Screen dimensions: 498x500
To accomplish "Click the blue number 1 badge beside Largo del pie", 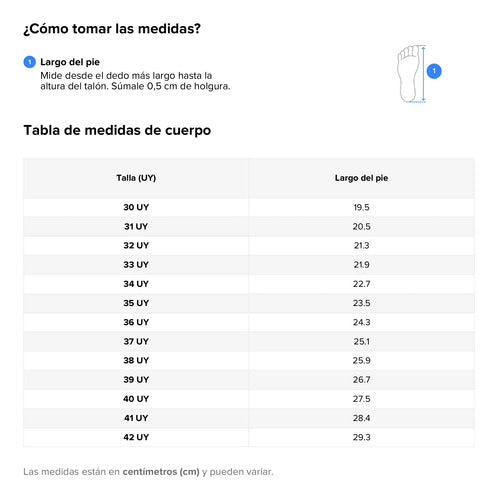I will (30, 62).
